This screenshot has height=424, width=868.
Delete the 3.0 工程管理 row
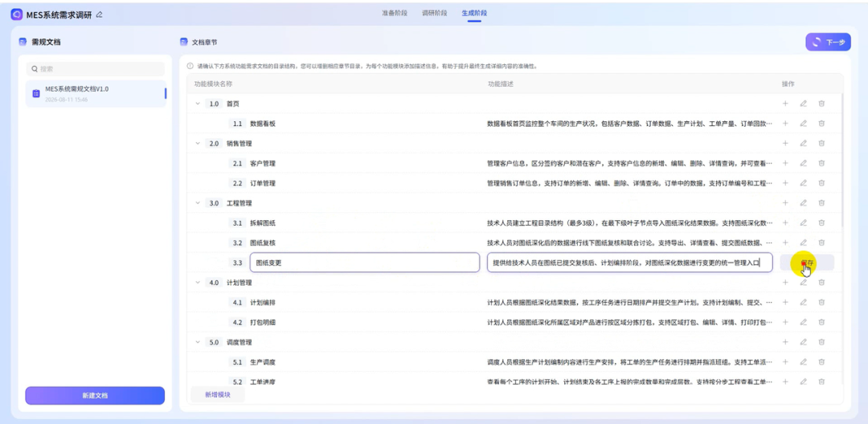(x=821, y=203)
